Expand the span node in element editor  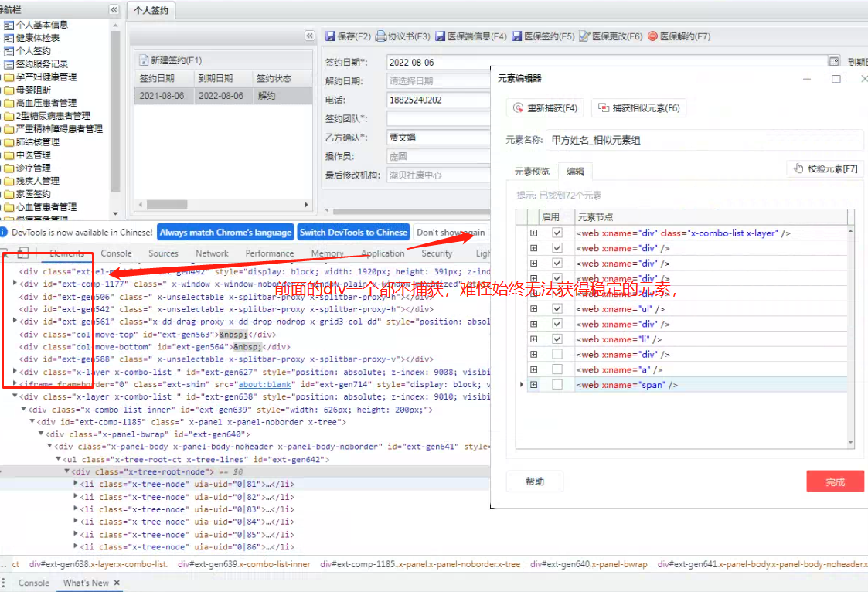point(533,385)
